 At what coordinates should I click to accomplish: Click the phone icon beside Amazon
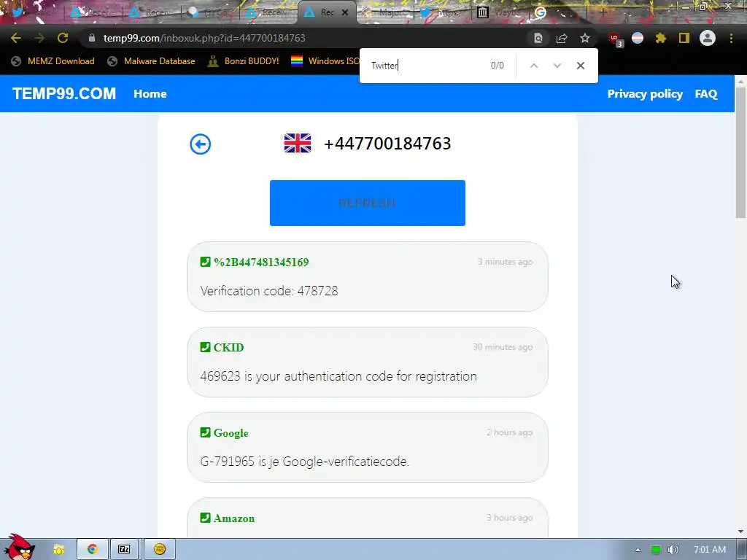click(x=205, y=518)
